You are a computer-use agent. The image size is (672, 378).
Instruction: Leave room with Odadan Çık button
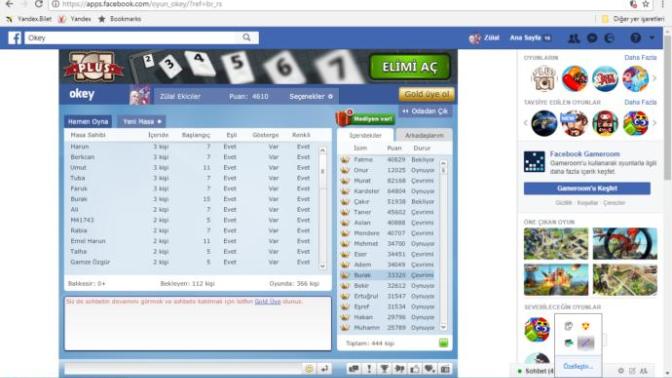[x=425, y=111]
